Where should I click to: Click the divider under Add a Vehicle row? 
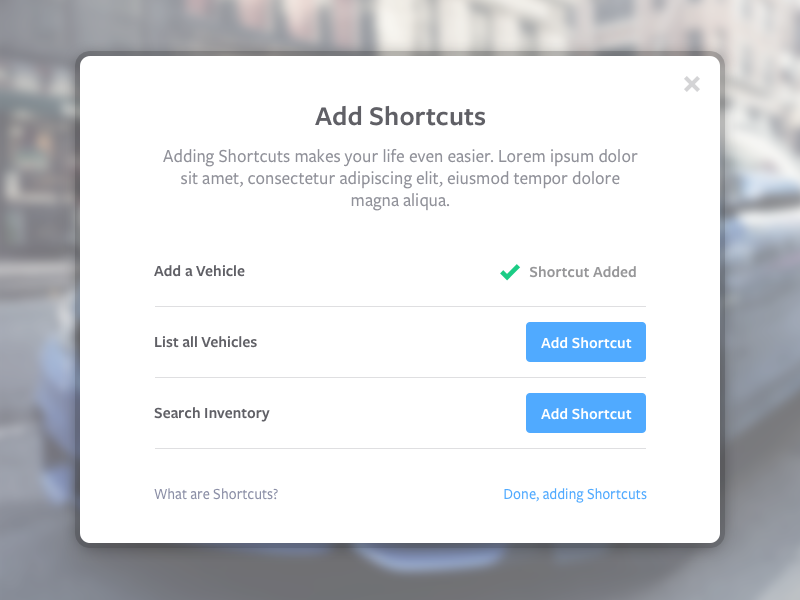pyautogui.click(x=400, y=306)
